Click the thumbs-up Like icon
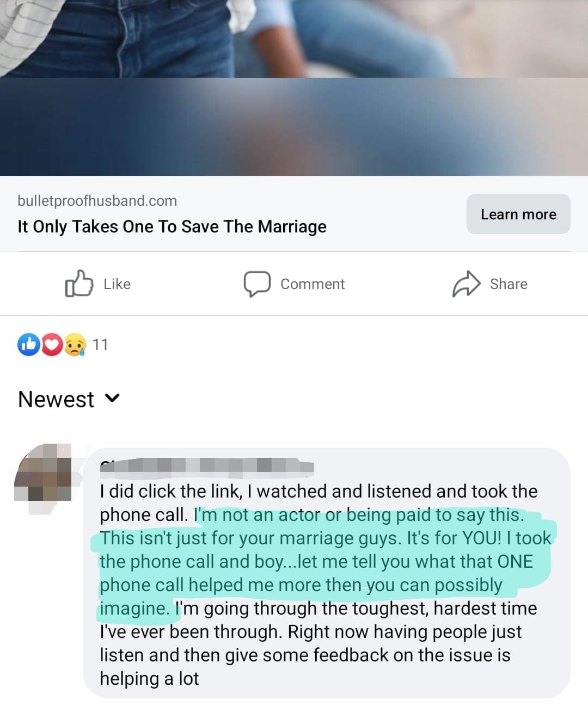The image size is (588, 706). pyautogui.click(x=79, y=284)
